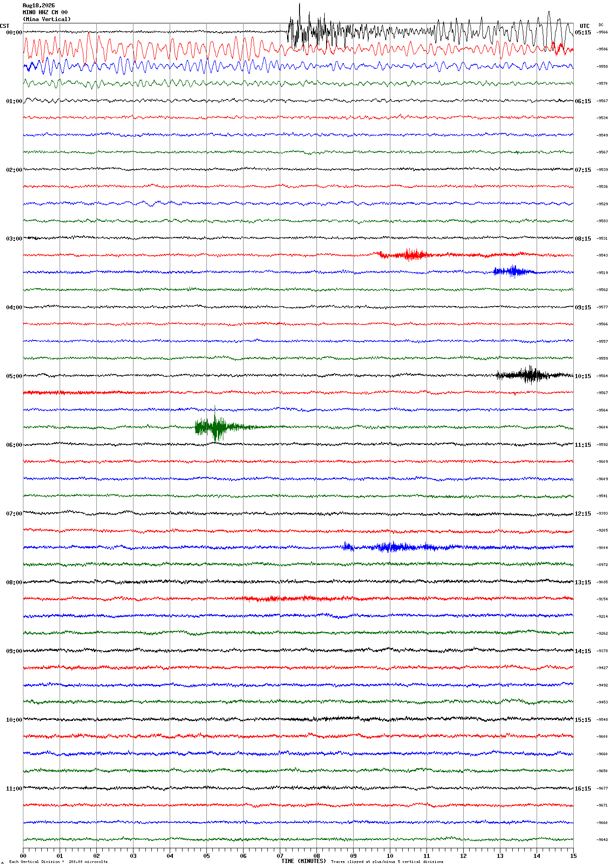
Task: Select the CST time label "03:00"
Action: (x=14, y=239)
